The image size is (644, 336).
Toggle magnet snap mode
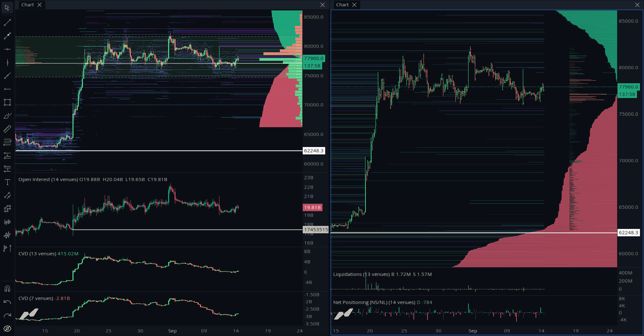click(7, 289)
